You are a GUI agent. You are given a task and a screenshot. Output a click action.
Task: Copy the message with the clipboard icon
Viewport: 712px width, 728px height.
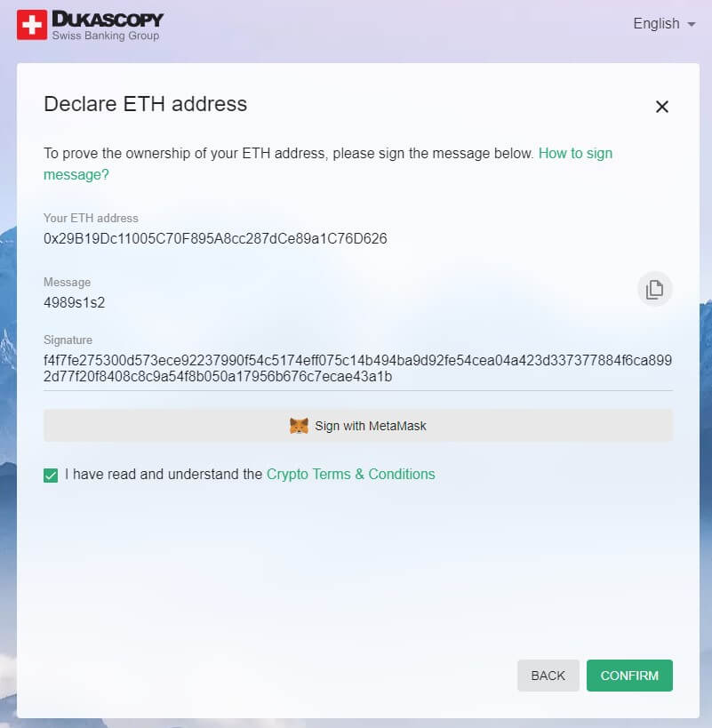click(x=654, y=289)
